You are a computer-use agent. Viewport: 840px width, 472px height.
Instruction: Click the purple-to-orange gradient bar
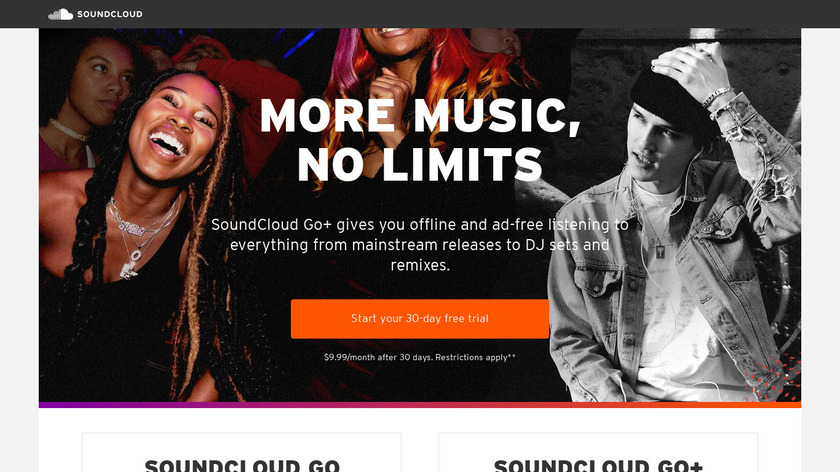(x=420, y=405)
